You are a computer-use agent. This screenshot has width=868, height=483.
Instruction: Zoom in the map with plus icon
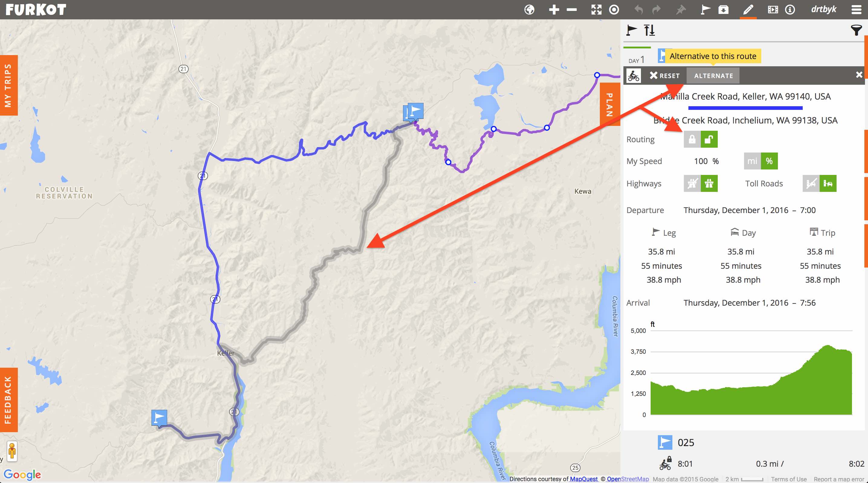[x=554, y=9]
